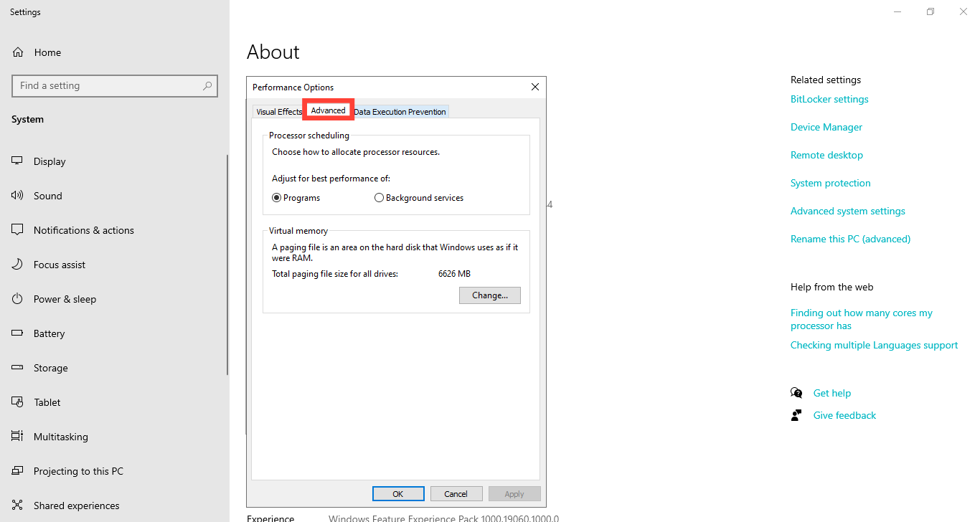The width and height of the screenshot is (980, 522).
Task: Open Power & sleep settings
Action: tap(16, 298)
